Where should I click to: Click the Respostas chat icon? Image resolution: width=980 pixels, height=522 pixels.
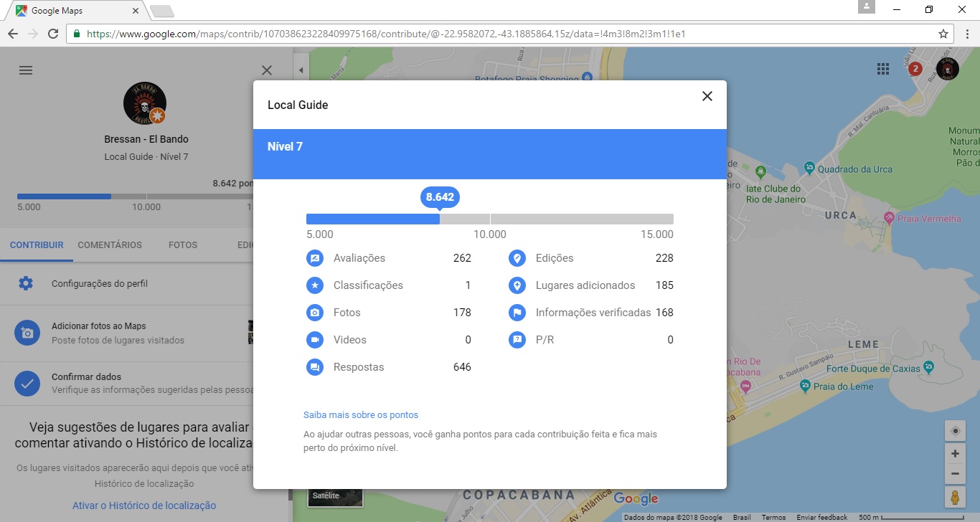(x=314, y=367)
